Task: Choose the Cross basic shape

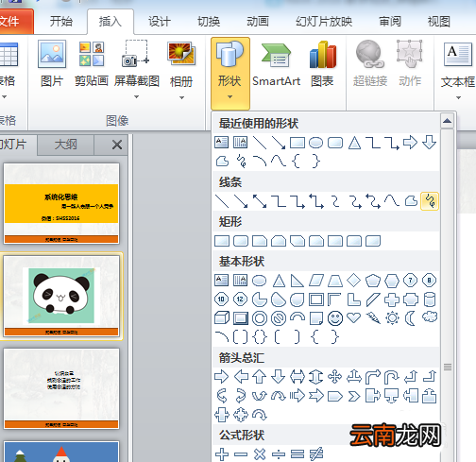Action: (392, 299)
